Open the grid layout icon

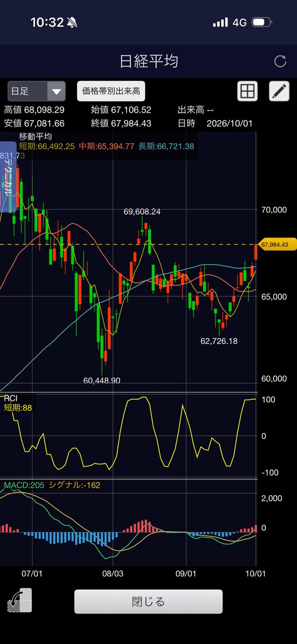pos(247,91)
